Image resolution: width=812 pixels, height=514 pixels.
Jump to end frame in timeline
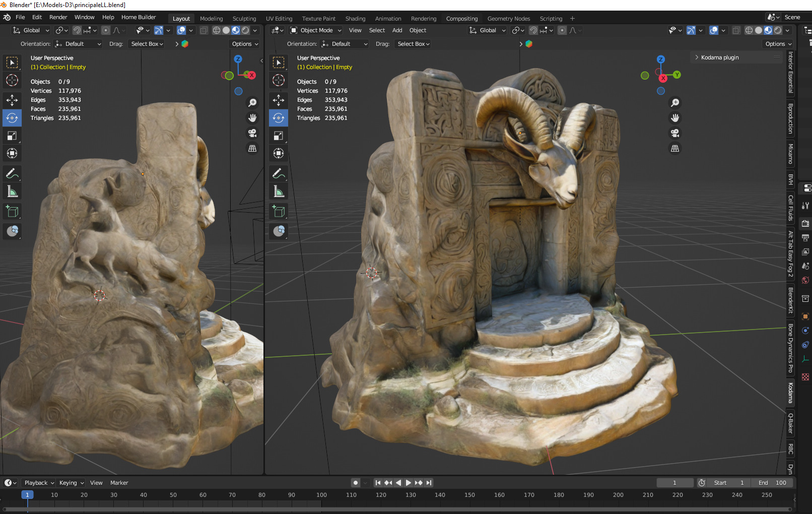tap(429, 483)
